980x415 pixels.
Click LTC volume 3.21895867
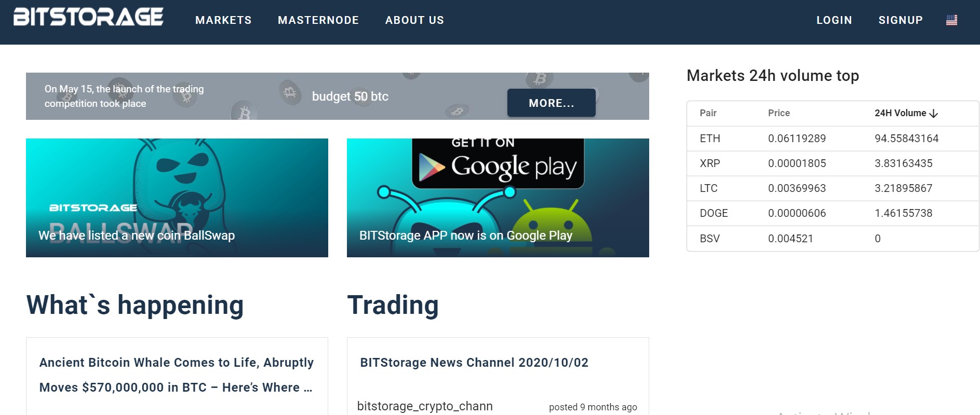[903, 188]
